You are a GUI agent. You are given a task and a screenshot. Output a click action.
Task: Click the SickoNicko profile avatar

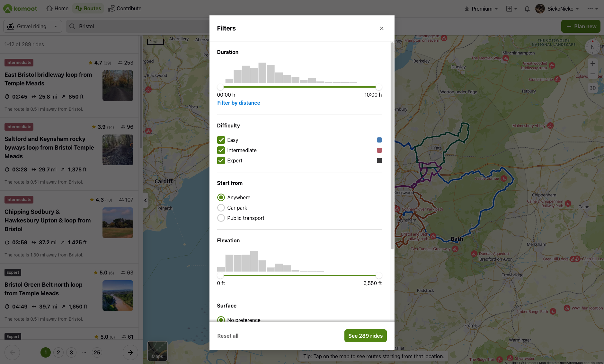tap(540, 9)
